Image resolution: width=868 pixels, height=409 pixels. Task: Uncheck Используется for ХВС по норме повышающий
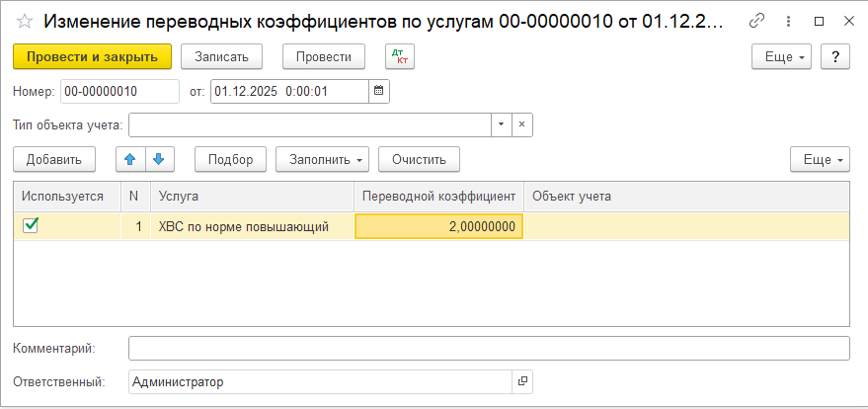(31, 225)
